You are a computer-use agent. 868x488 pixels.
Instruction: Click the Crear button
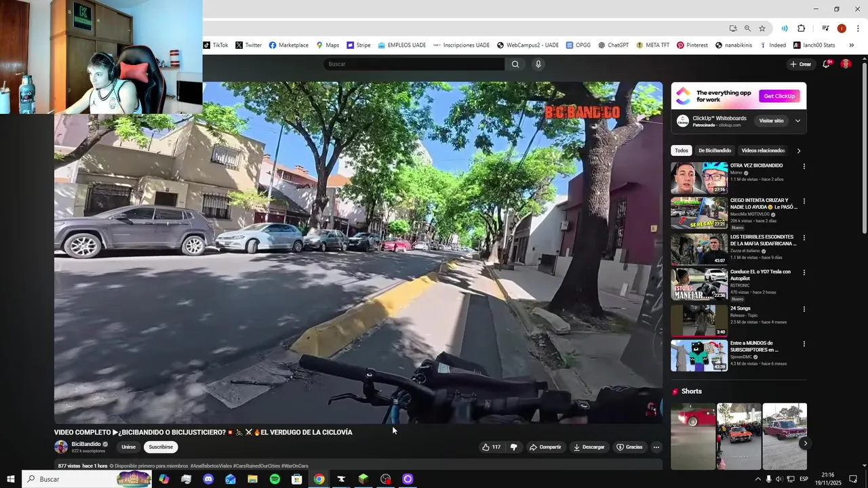(x=800, y=64)
